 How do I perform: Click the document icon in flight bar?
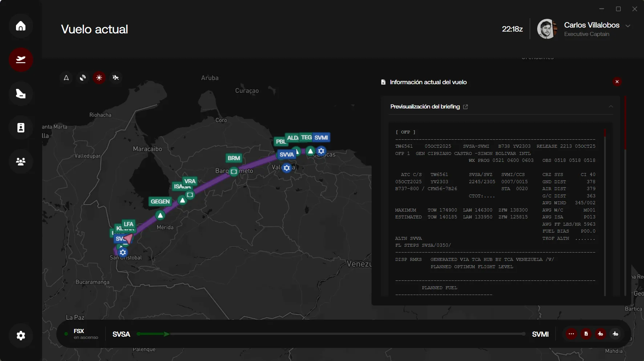[586, 334]
